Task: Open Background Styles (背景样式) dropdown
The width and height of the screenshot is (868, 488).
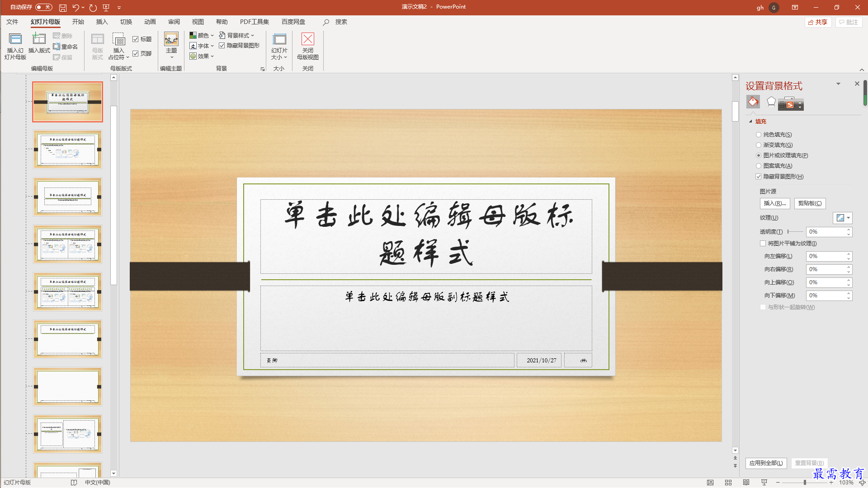Action: [236, 35]
